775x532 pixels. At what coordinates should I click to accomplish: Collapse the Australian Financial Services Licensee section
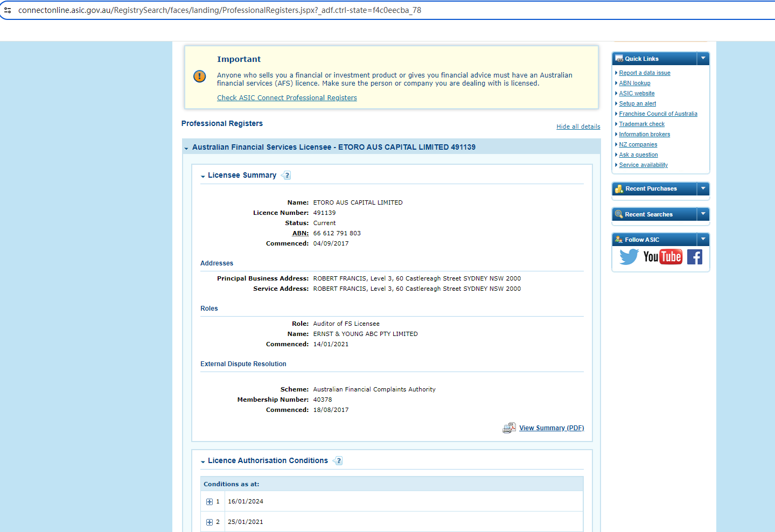(x=186, y=148)
